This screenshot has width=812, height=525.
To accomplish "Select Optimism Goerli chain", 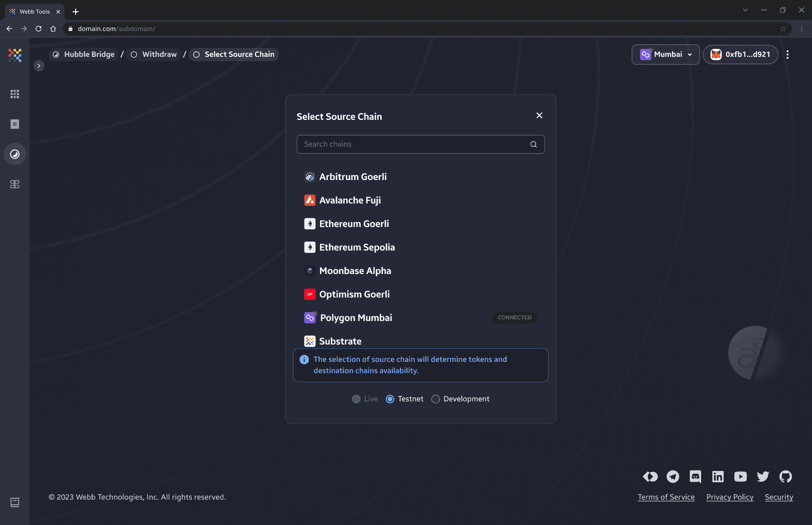I will click(421, 294).
